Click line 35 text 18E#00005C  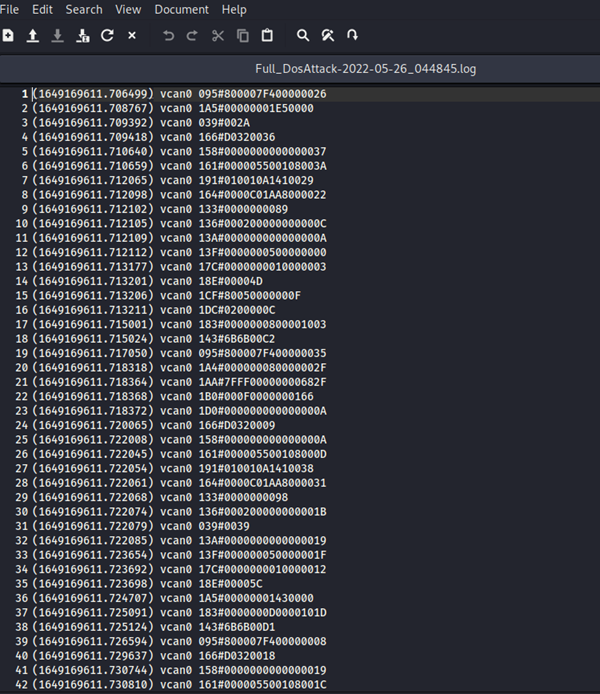point(230,584)
